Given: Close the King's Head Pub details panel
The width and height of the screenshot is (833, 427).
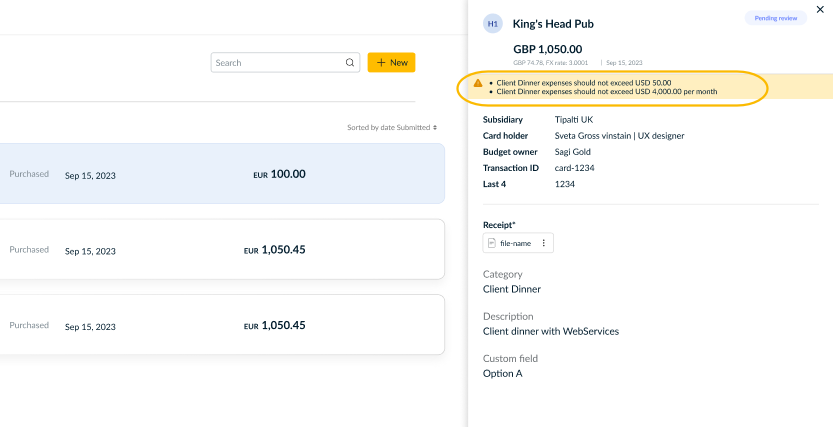Looking at the screenshot, I should 820,10.
